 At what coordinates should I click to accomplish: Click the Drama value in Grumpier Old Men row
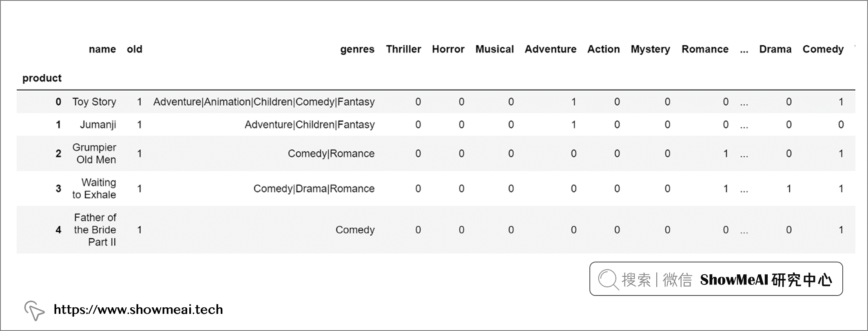tap(789, 153)
